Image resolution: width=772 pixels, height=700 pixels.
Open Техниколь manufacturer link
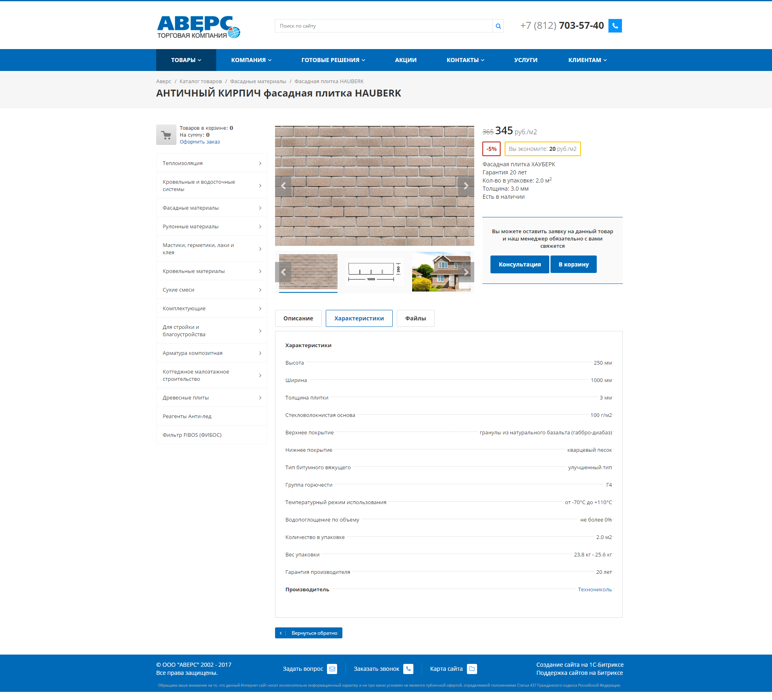pos(595,589)
